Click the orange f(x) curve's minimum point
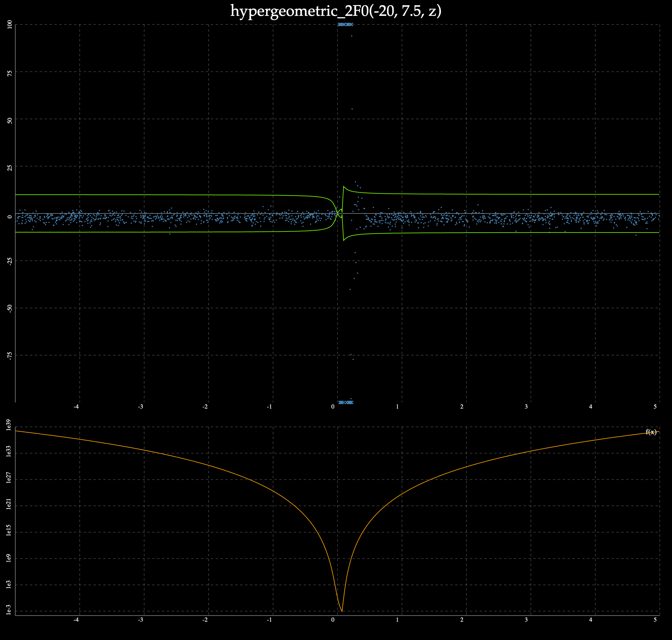This screenshot has height=640, width=672. [342, 611]
